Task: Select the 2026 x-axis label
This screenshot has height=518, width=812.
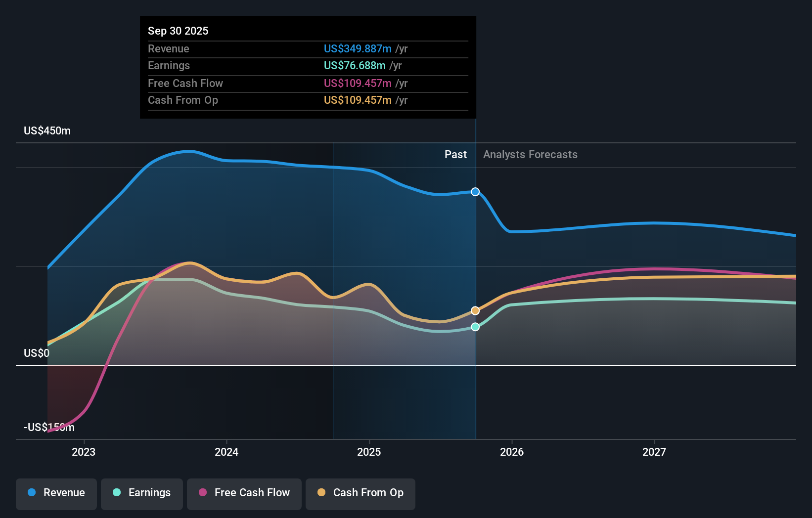Action: 512,452
